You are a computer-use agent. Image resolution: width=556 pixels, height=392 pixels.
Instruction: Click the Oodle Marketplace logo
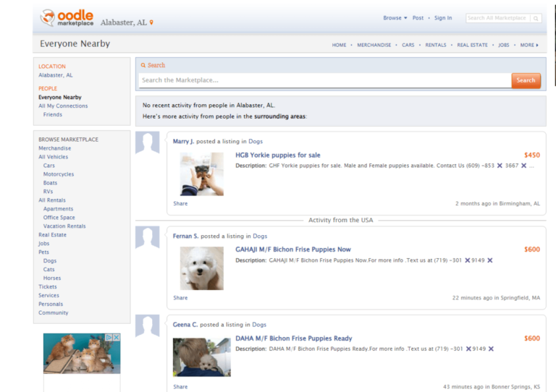point(67,18)
